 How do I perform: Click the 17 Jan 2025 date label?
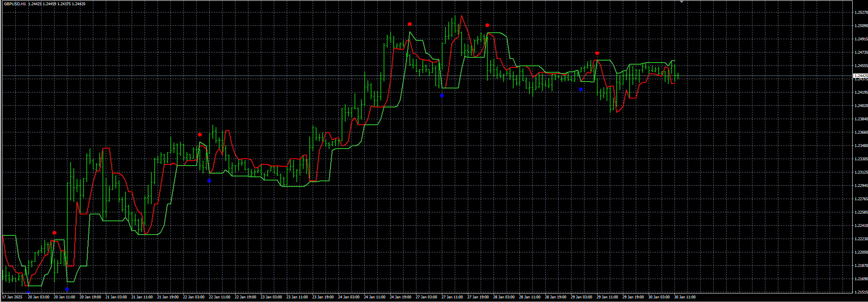[x=12, y=297]
